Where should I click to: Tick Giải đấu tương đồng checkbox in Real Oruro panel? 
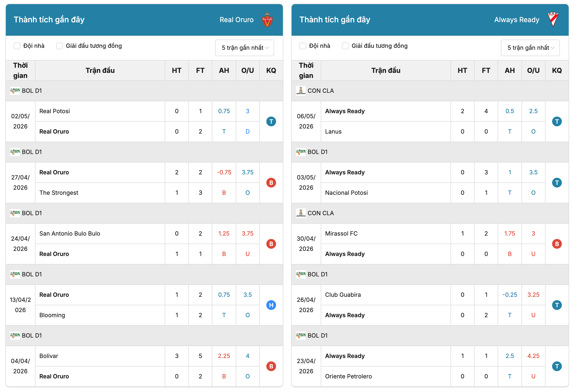pyautogui.click(x=60, y=46)
